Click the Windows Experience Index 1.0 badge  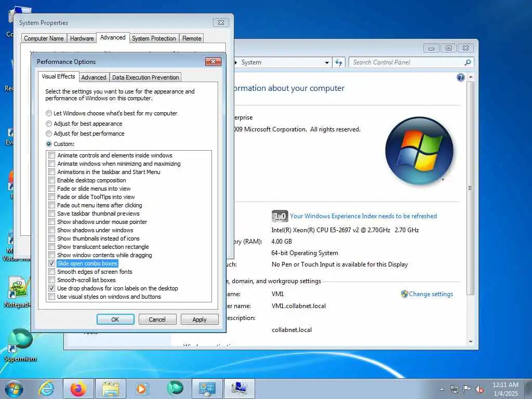point(280,216)
